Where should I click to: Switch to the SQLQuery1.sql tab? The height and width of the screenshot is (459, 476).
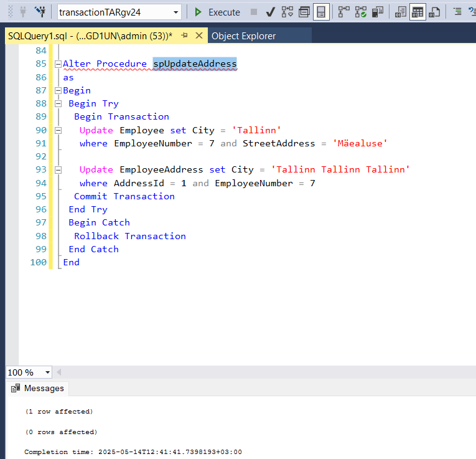point(90,36)
